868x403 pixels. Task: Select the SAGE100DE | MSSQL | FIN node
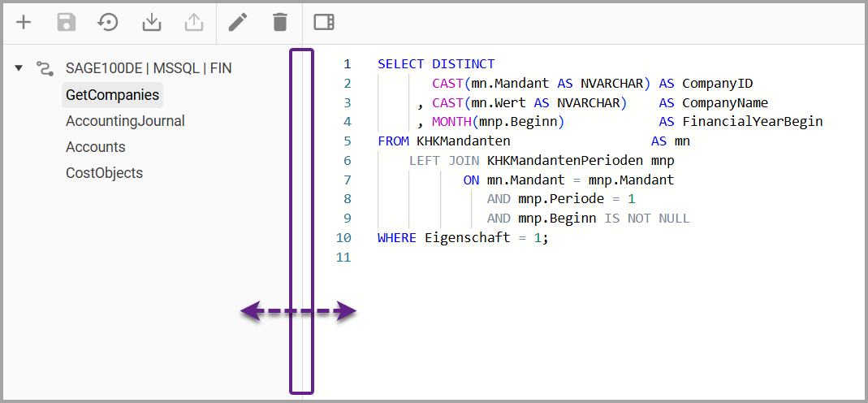tap(149, 68)
